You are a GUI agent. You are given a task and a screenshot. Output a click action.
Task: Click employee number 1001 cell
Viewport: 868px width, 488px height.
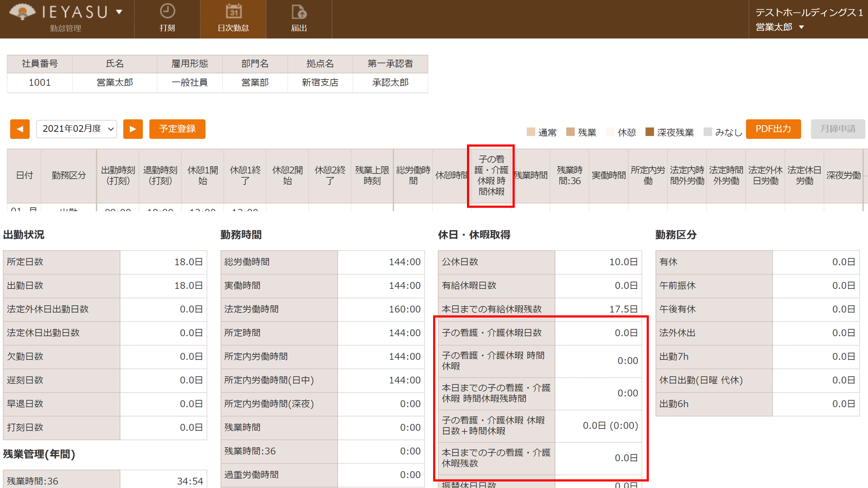pos(39,82)
